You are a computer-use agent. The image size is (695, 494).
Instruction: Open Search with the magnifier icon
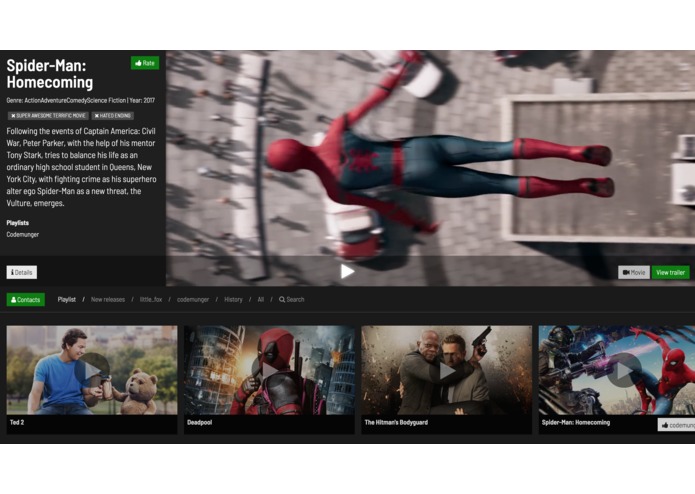point(292,300)
